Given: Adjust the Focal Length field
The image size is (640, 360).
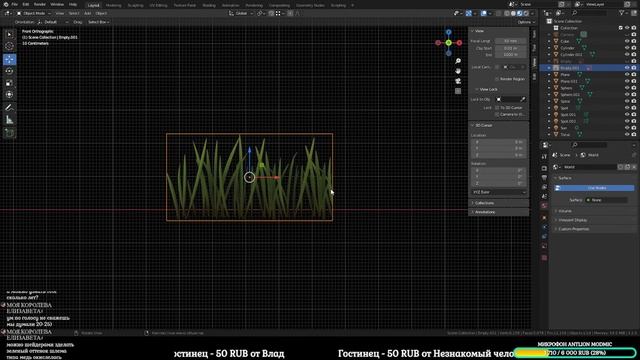Looking at the screenshot, I should tap(511, 41).
